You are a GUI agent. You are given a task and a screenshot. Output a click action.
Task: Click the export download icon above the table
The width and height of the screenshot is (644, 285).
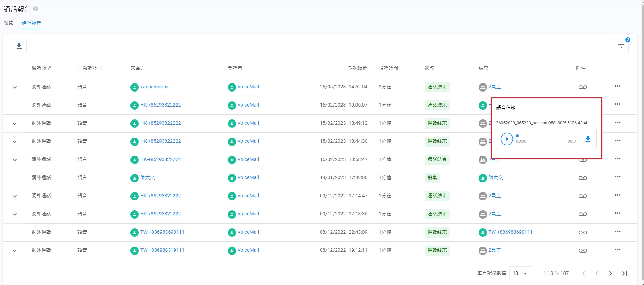pyautogui.click(x=19, y=46)
